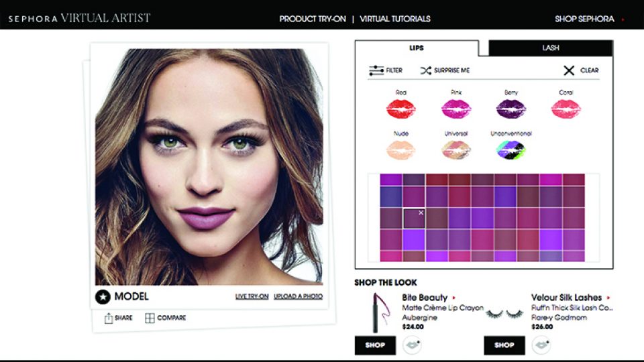Select the Coral lips category icon
The height and width of the screenshot is (362, 644).
[x=566, y=109]
